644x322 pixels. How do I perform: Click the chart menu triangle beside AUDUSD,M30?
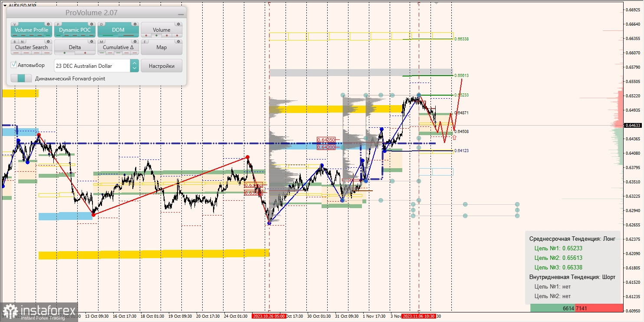tap(5, 5)
